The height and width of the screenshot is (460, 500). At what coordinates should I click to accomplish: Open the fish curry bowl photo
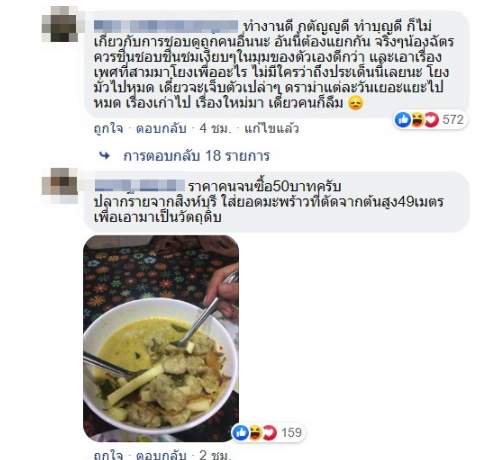[x=161, y=338]
